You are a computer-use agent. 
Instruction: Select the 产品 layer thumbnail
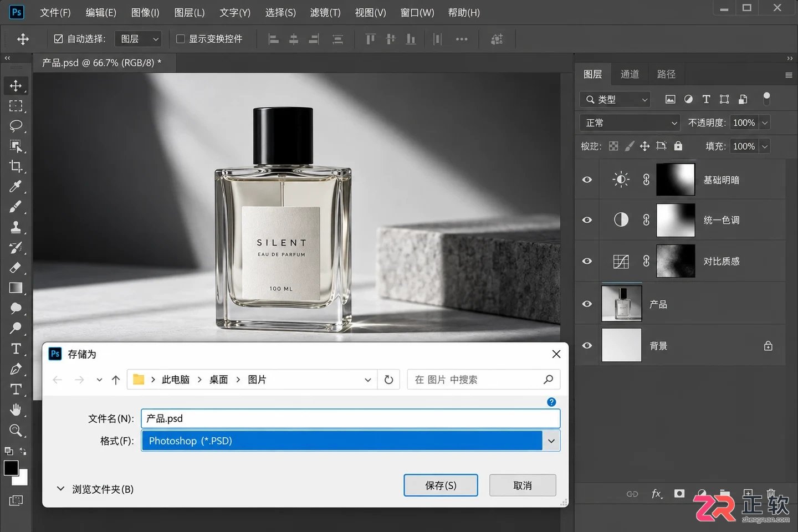coord(622,304)
